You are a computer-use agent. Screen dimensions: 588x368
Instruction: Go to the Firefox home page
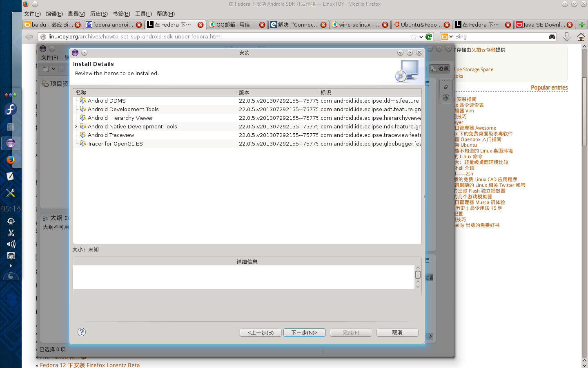coord(581,37)
